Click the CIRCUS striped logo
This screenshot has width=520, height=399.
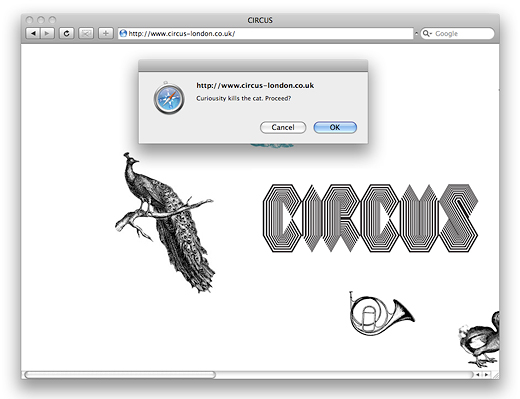pos(370,218)
